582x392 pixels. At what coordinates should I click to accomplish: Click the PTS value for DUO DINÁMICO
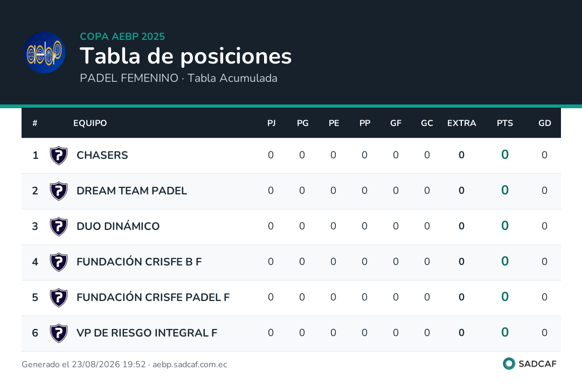click(505, 226)
